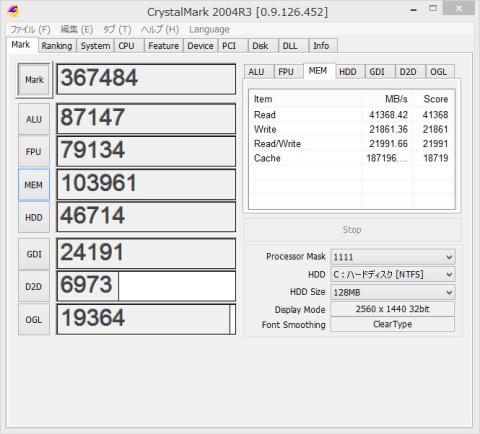Run the D2D benchmark button
Viewport: 480px width, 434px height.
pos(34,286)
